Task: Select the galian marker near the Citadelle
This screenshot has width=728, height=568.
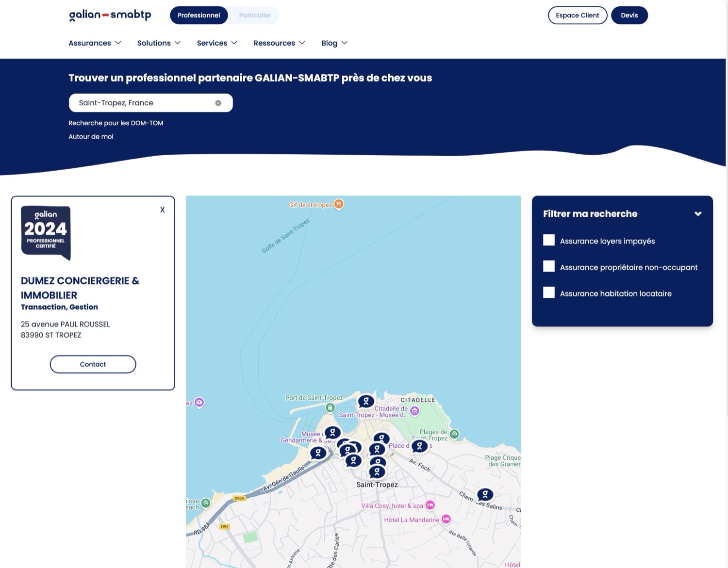Action: click(366, 401)
